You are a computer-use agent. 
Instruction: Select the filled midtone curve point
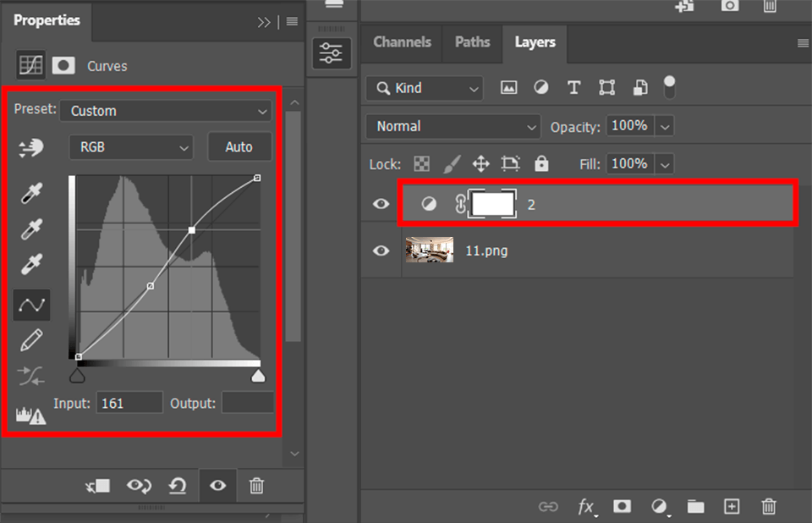pos(192,229)
